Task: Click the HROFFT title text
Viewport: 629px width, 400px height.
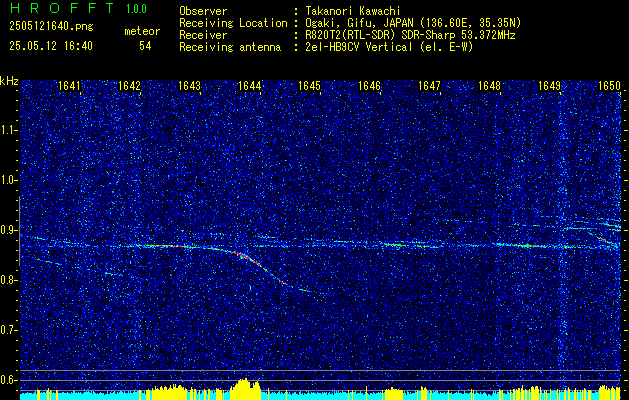Action: pyautogui.click(x=62, y=8)
